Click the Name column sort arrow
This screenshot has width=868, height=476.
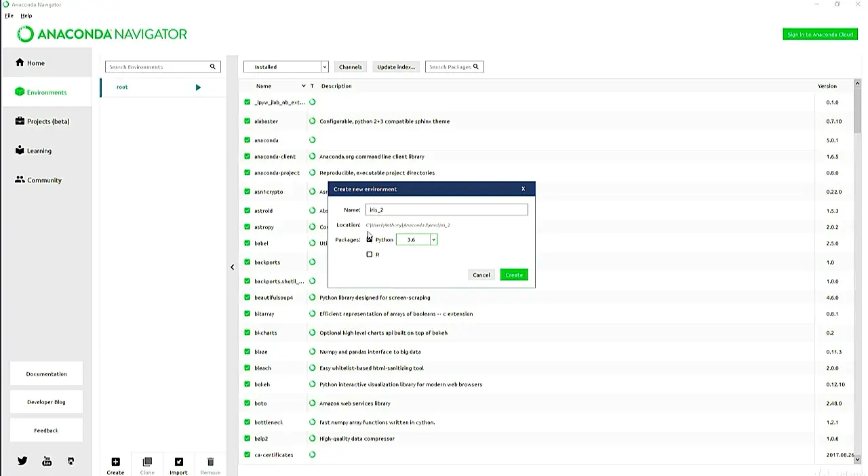point(303,86)
